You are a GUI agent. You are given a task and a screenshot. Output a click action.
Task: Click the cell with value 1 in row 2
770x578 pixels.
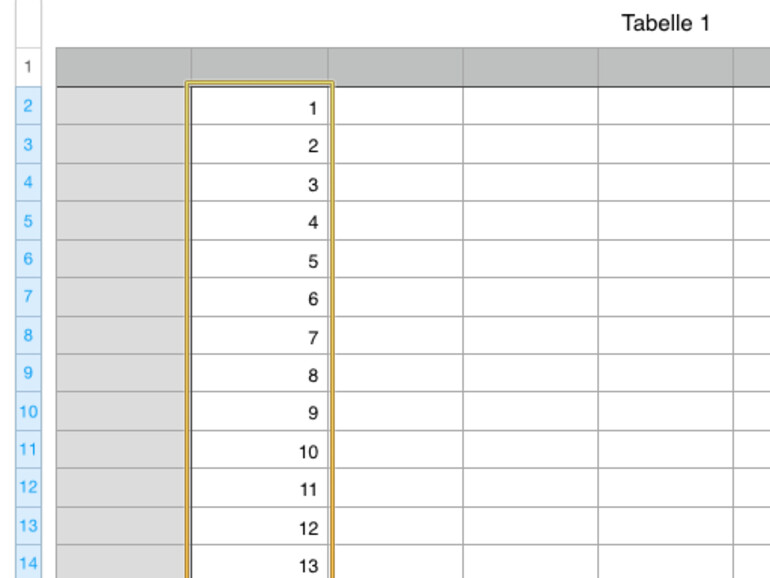click(x=260, y=107)
